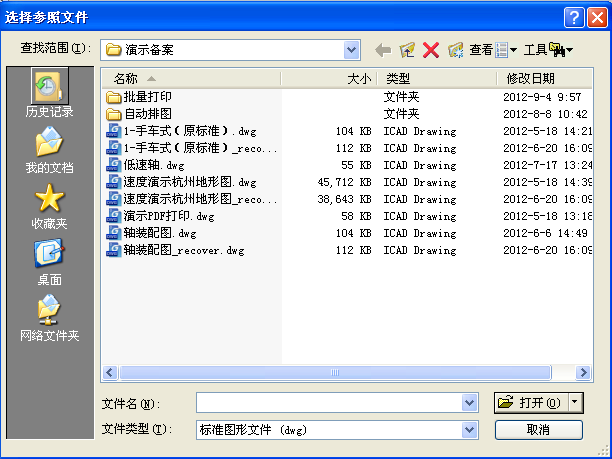Click the back arrow navigation icon
This screenshot has width=612, height=459.
pyautogui.click(x=383, y=49)
